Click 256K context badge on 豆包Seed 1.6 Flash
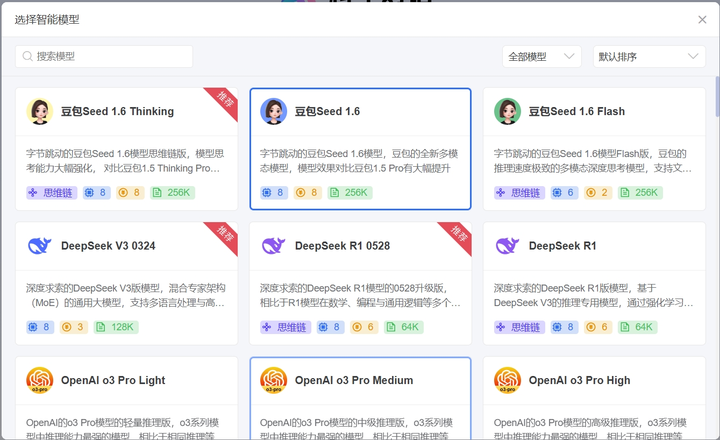The width and height of the screenshot is (720, 440). pyautogui.click(x=640, y=192)
